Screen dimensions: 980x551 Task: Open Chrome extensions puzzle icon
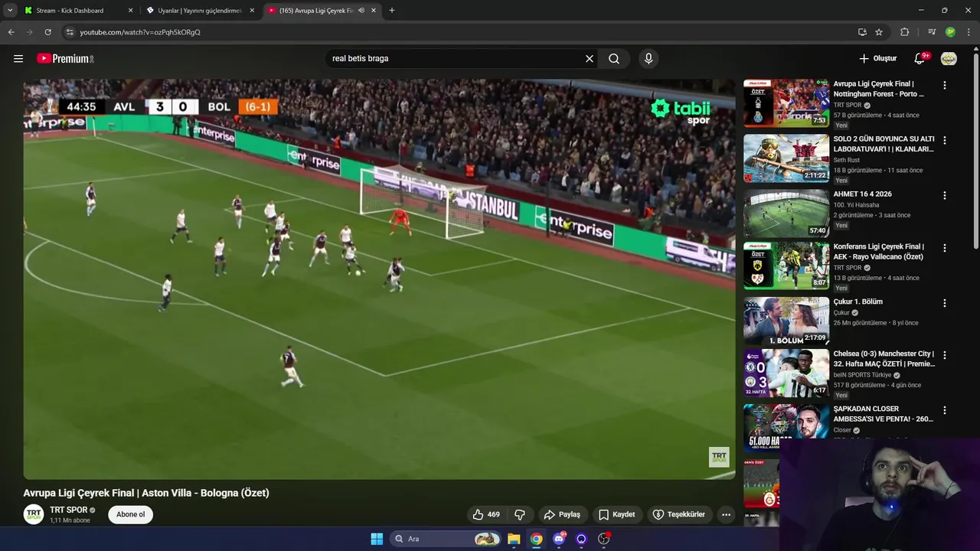[x=905, y=32]
